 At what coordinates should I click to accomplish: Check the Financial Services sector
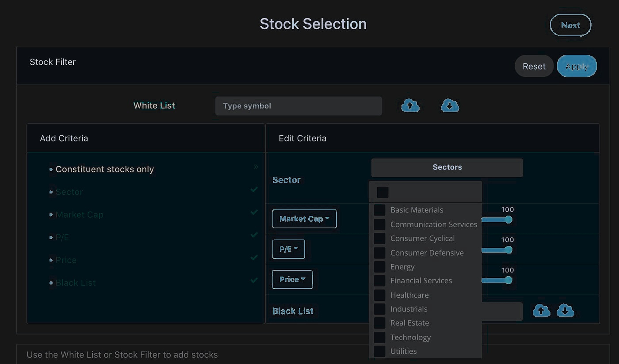click(380, 281)
